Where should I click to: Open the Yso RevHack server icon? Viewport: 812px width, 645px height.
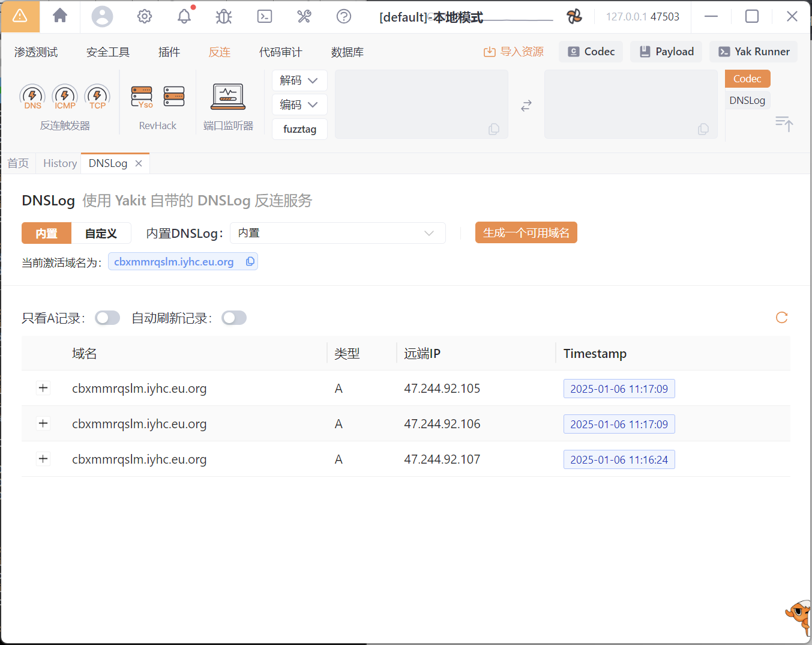tap(142, 97)
